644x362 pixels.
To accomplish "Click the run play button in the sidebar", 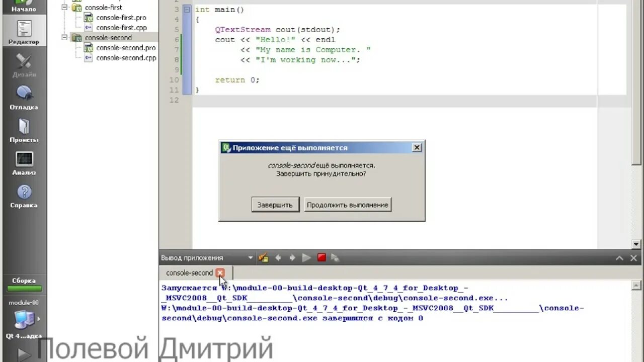I will pyautogui.click(x=24, y=354).
